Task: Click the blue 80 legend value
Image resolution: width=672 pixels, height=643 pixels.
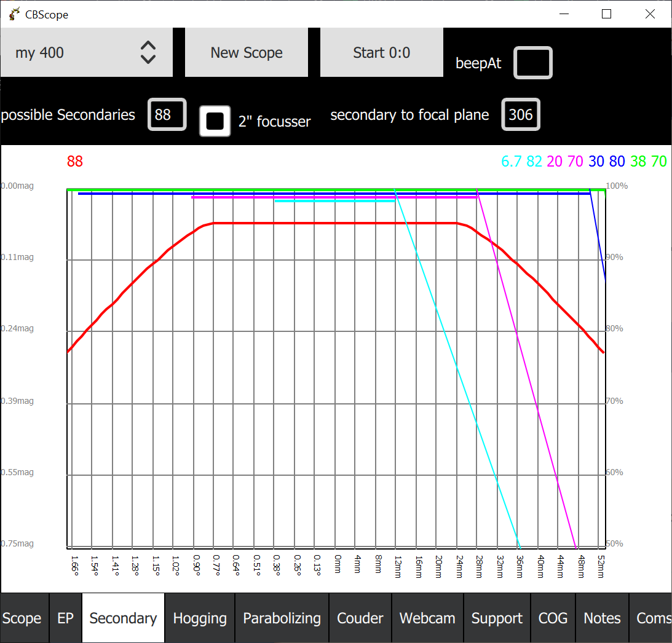Action: point(617,161)
